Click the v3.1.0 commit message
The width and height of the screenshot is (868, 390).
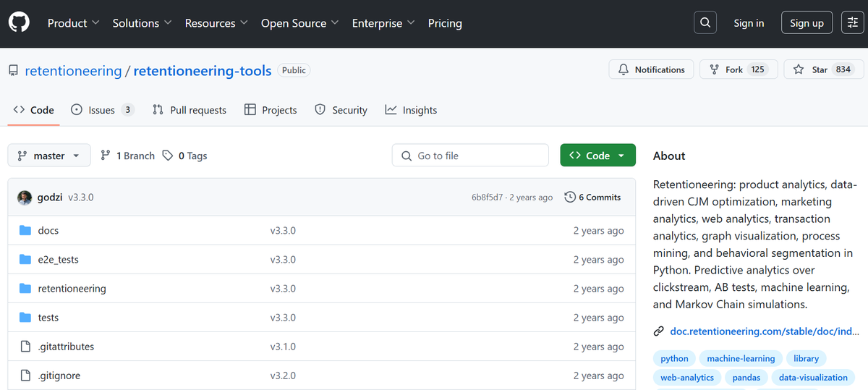click(283, 347)
